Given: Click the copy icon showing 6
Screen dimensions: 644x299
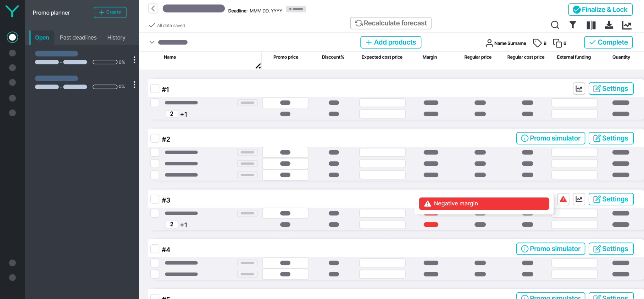Looking at the screenshot, I should click(x=557, y=43).
